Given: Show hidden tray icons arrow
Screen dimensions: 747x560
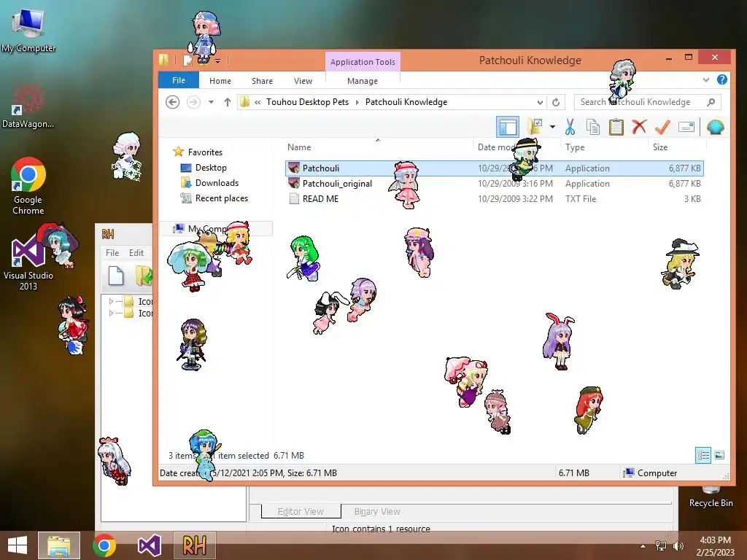Looking at the screenshot, I should pyautogui.click(x=643, y=546).
